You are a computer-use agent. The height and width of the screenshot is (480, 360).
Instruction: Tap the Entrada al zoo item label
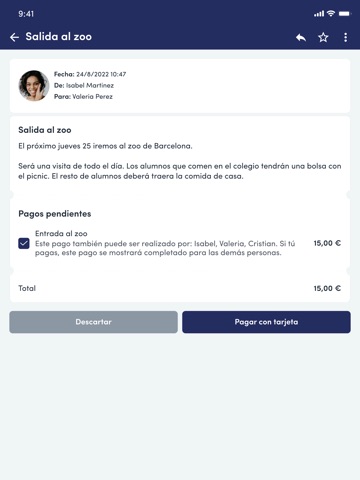click(x=61, y=234)
